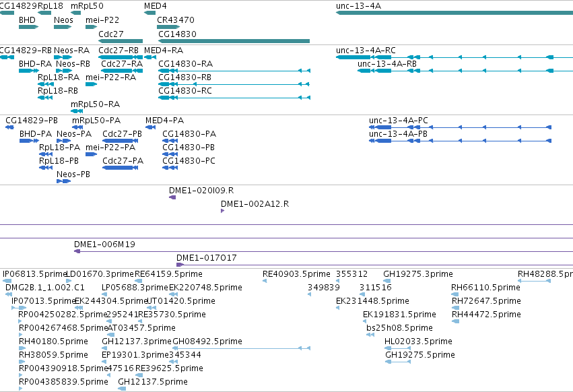Click EST RH40180.5prime
Image resolution: width=573 pixels, height=392 pixels.
coord(22,348)
